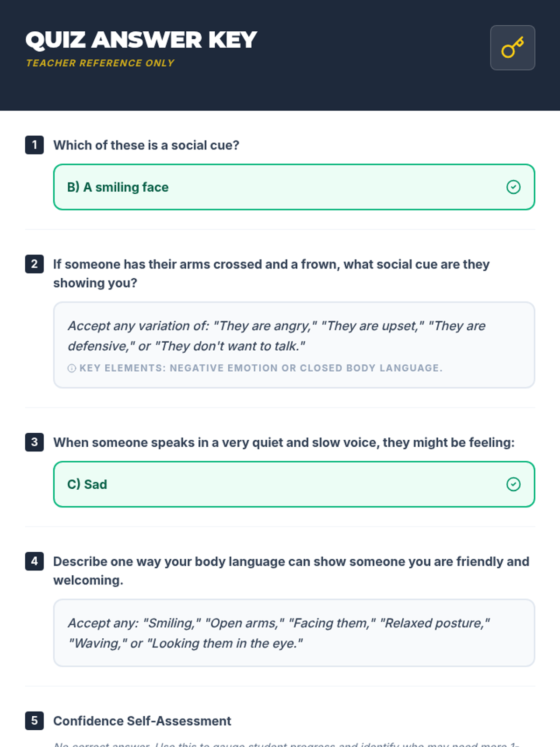560x747 pixels.
Task: Click the accepted answers box mentioning Open arms
Action: coord(294,633)
